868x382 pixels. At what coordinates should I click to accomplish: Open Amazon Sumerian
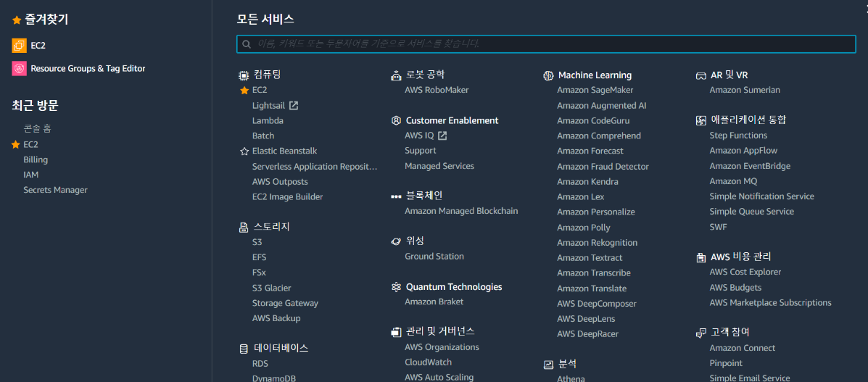(x=745, y=90)
